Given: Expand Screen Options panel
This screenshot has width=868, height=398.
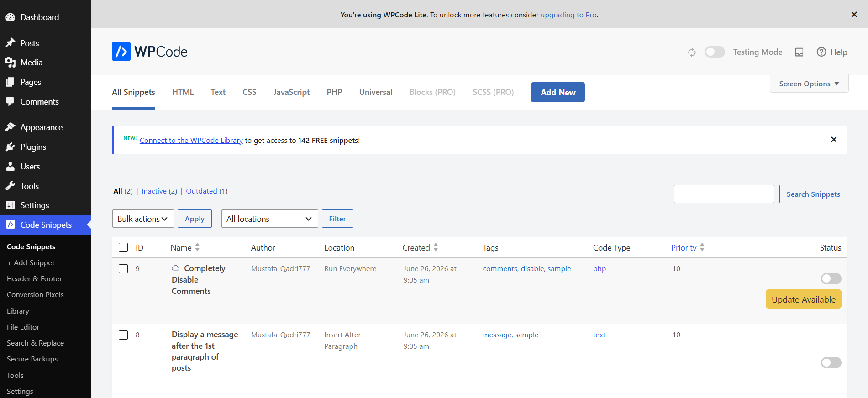Looking at the screenshot, I should click(x=809, y=84).
